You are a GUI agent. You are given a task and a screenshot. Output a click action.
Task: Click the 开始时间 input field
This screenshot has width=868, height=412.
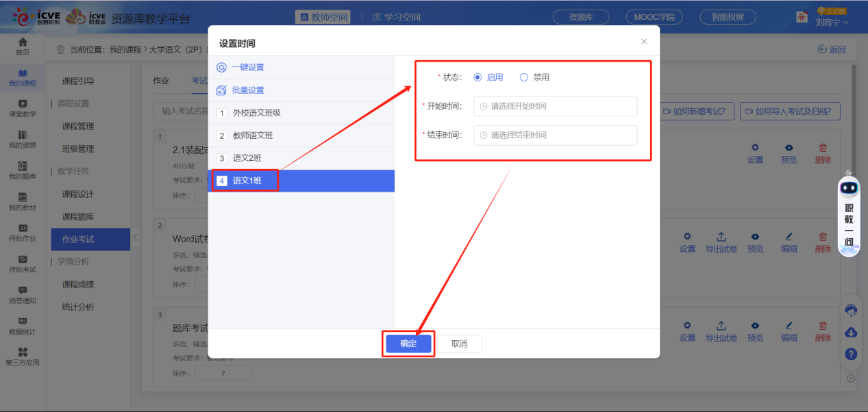coord(555,106)
